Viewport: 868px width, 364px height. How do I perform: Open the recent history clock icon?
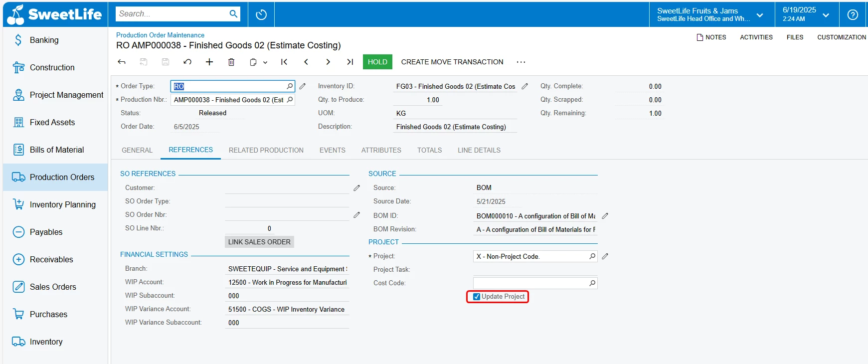pos(261,14)
